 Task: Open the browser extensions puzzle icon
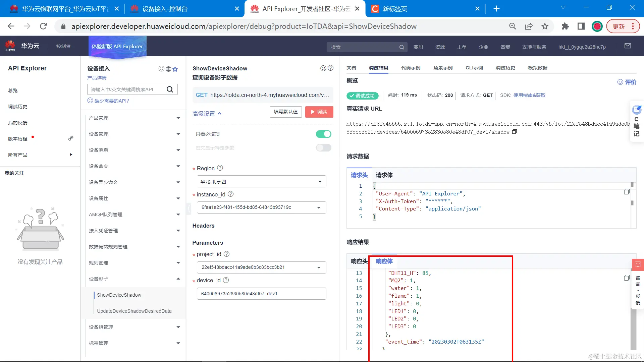565,26
